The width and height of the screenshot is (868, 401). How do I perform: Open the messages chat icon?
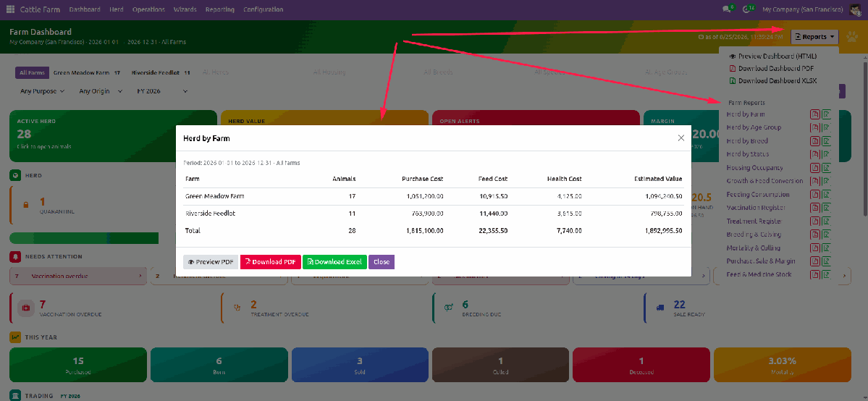pyautogui.click(x=727, y=9)
